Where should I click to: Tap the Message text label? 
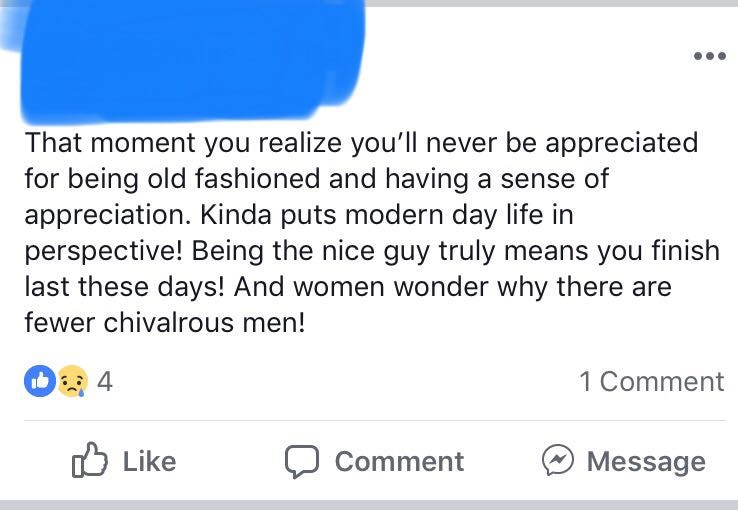pos(646,462)
